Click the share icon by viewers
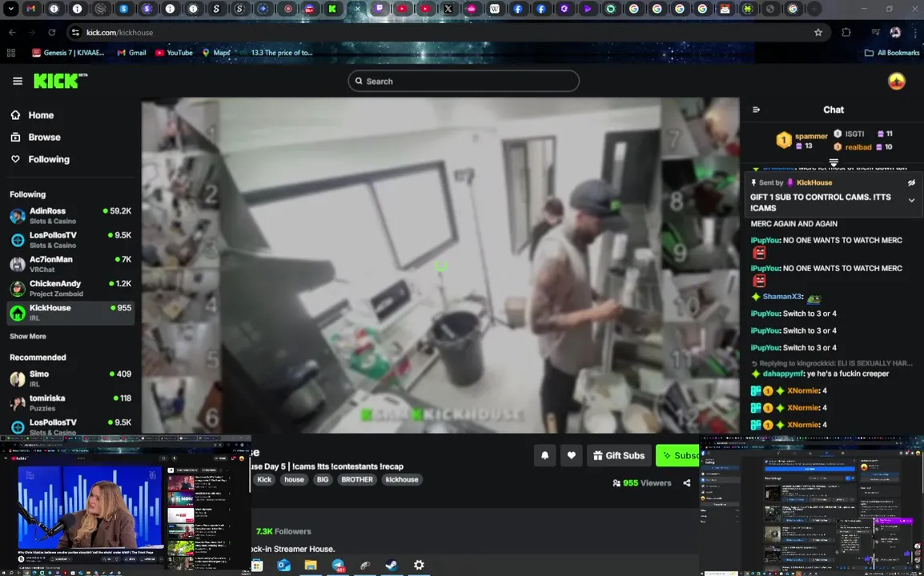The image size is (924, 576). pos(686,483)
